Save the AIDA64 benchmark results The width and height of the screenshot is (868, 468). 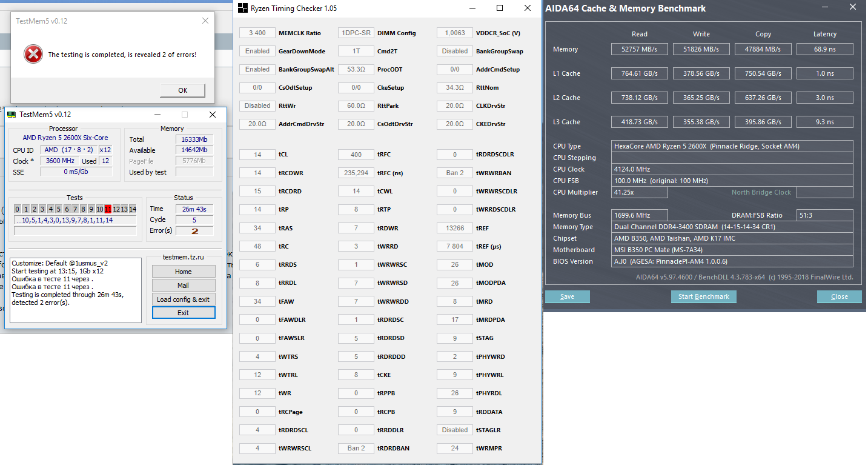567,296
